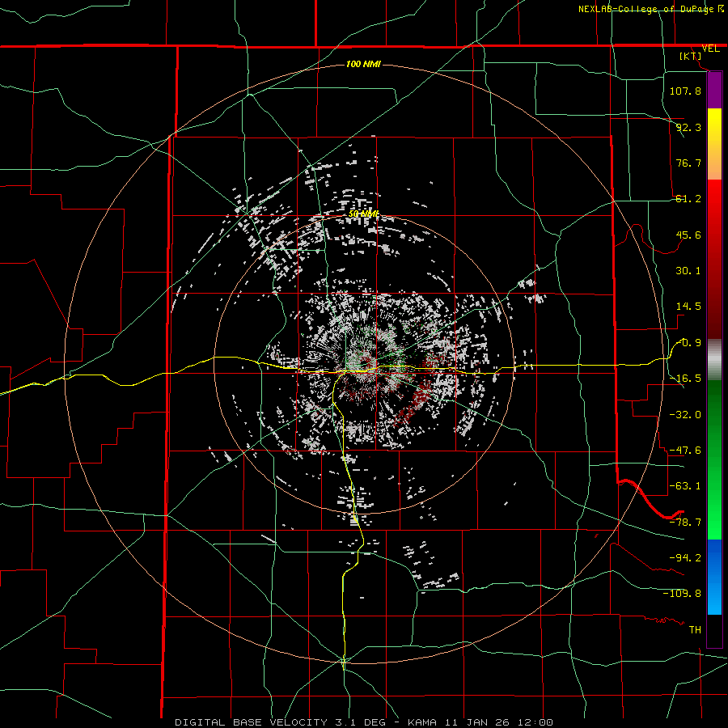Screen dimensions: 728x728
Task: Select the 107.8 velocity scale value
Action: point(685,91)
